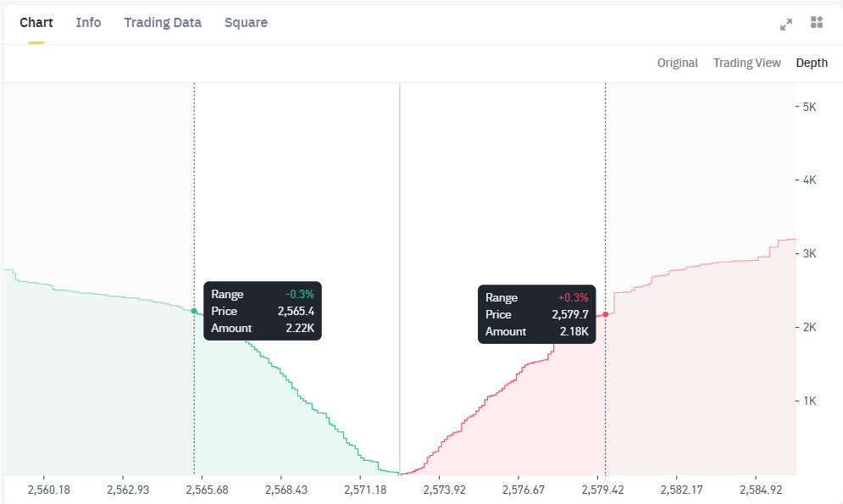Switch to the Chart tab
Image resolution: width=843 pixels, height=504 pixels.
(x=36, y=23)
